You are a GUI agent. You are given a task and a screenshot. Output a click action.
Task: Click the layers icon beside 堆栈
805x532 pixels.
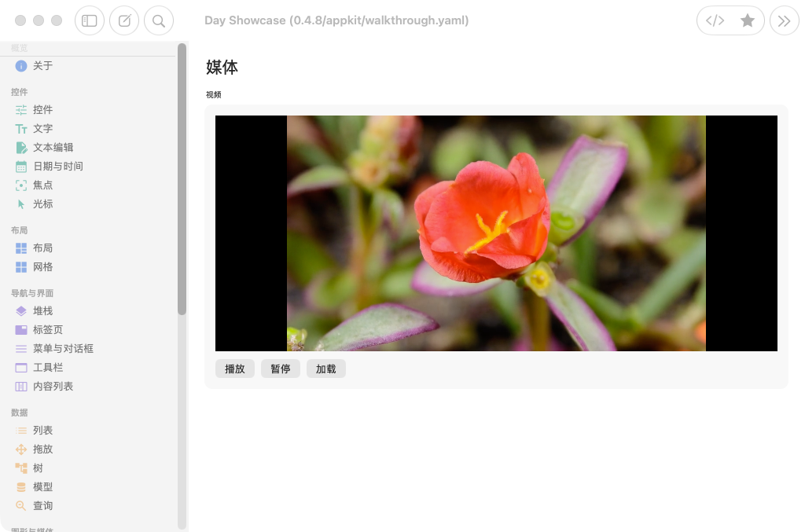coord(21,311)
